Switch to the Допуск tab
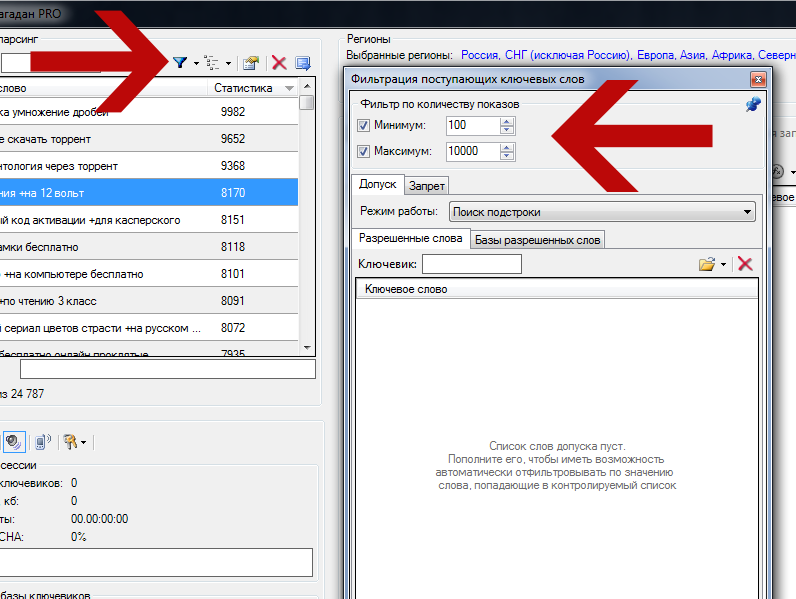The image size is (796, 599). pos(377,184)
